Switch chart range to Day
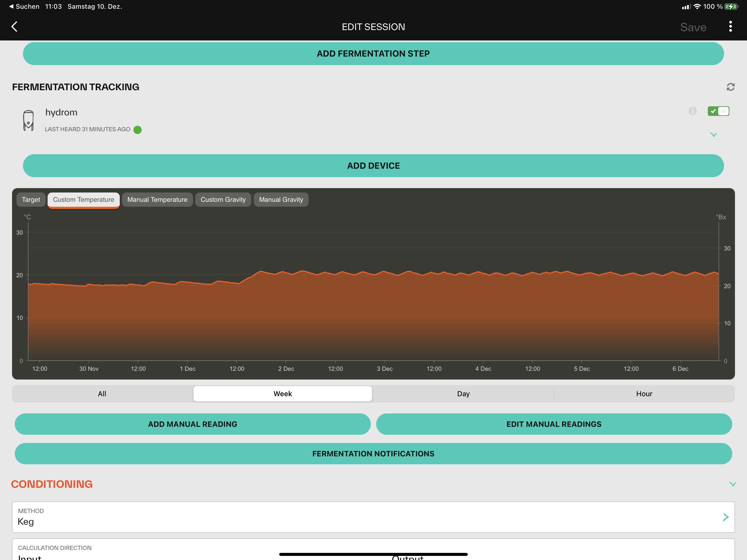The height and width of the screenshot is (560, 747). point(463,394)
